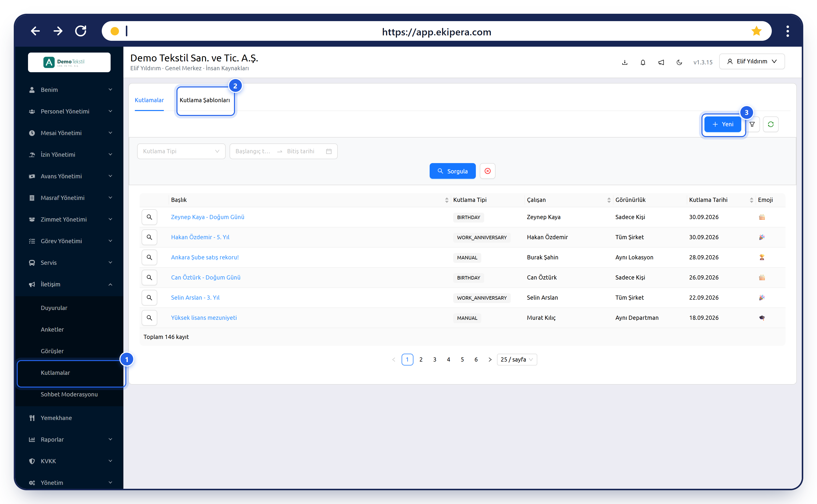Click the browser back arrow
Viewport: 817px width, 504px height.
point(35,31)
